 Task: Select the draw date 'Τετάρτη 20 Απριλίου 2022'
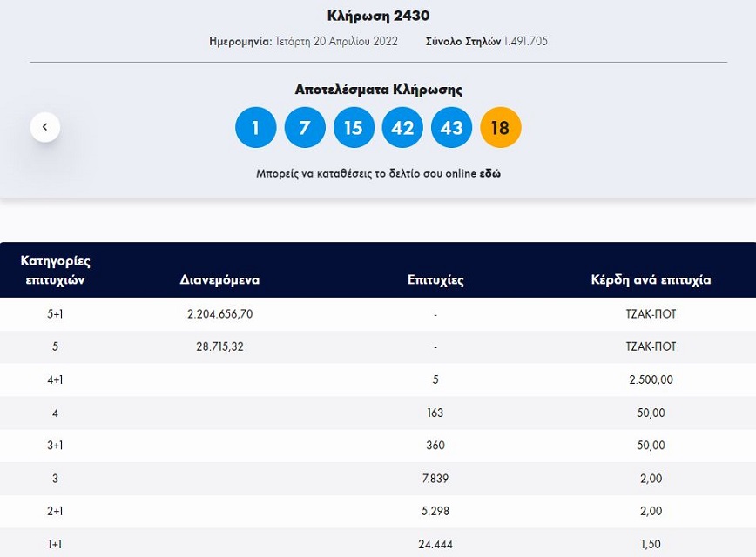pyautogui.click(x=336, y=41)
